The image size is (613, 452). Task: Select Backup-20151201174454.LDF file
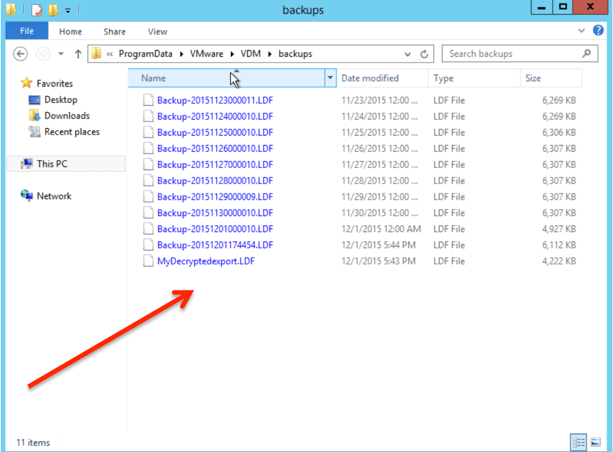pyautogui.click(x=214, y=245)
